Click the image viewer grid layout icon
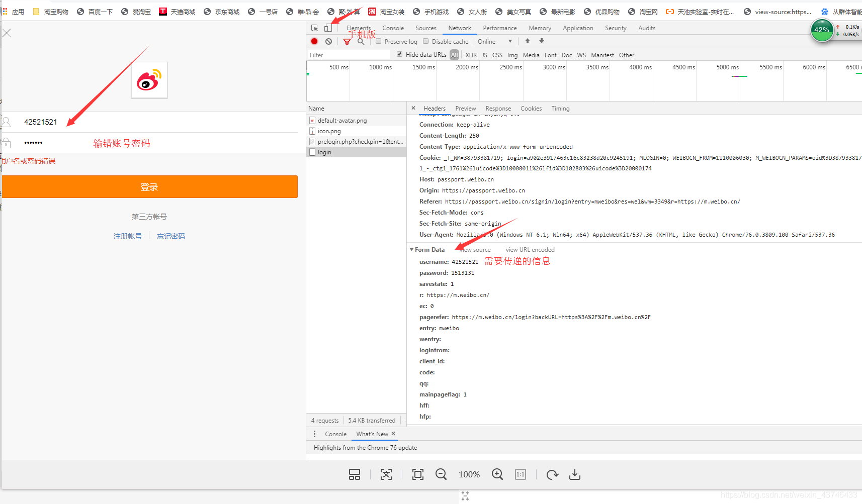The height and width of the screenshot is (504, 862). click(355, 474)
